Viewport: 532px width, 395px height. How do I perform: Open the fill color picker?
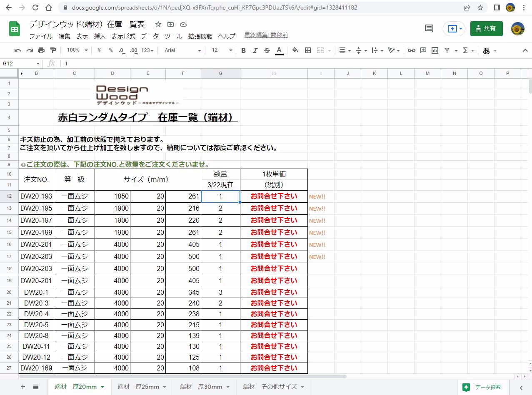pyautogui.click(x=295, y=50)
